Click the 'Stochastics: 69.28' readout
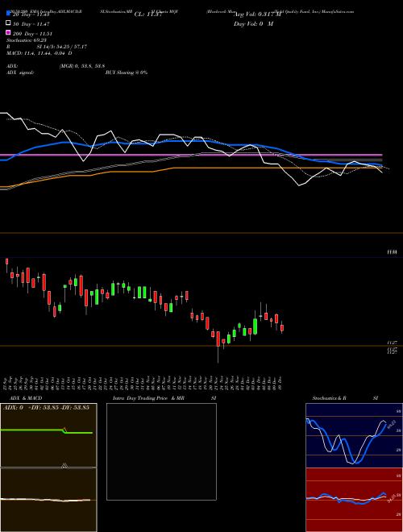403x532 pixels. (26, 40)
